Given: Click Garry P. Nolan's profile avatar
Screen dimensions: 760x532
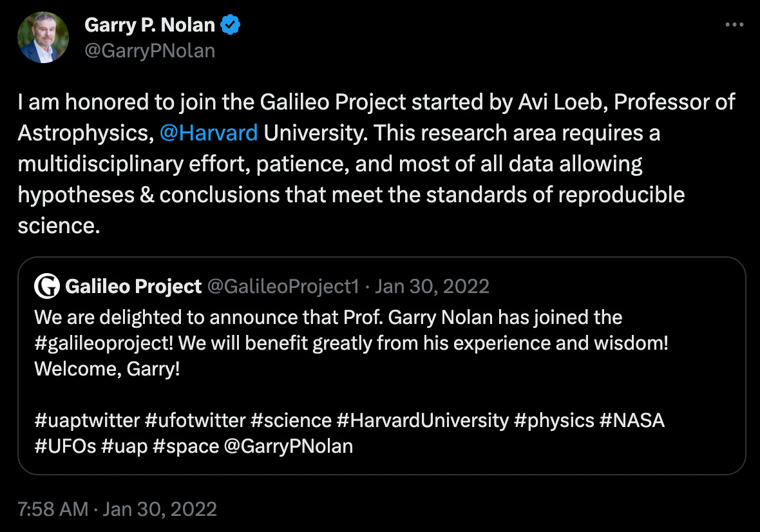Looking at the screenshot, I should (x=43, y=37).
